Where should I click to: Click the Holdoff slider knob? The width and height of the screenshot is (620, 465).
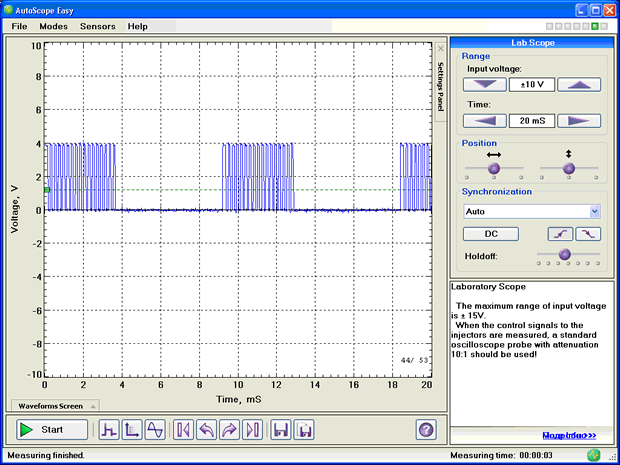point(565,254)
